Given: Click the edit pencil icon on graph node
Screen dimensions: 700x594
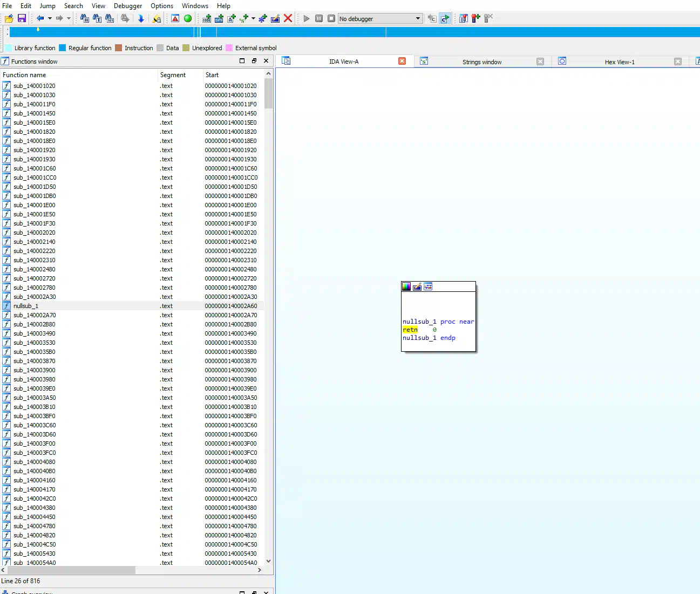Looking at the screenshot, I should [x=417, y=286].
